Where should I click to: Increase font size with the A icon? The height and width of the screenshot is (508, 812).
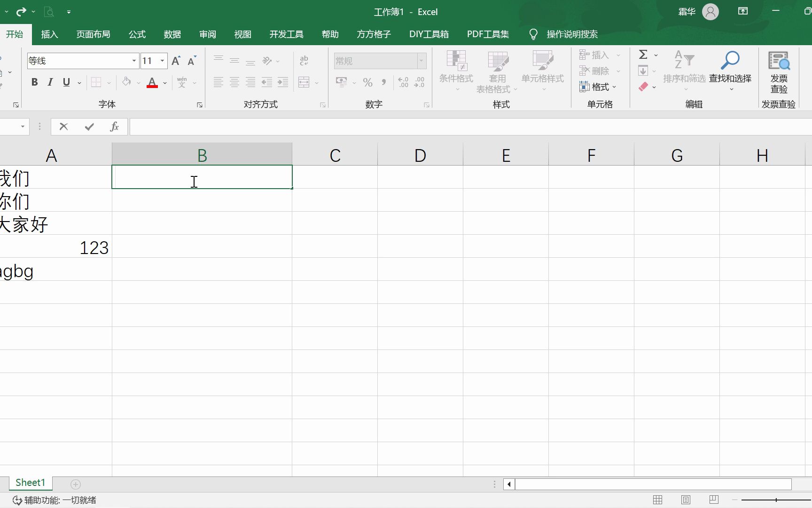pos(176,60)
